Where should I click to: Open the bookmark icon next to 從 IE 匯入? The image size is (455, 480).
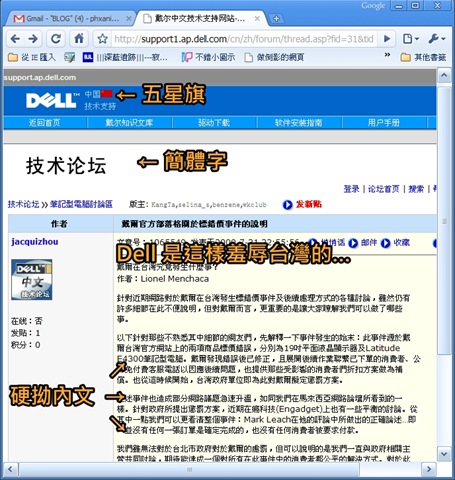tap(69, 58)
